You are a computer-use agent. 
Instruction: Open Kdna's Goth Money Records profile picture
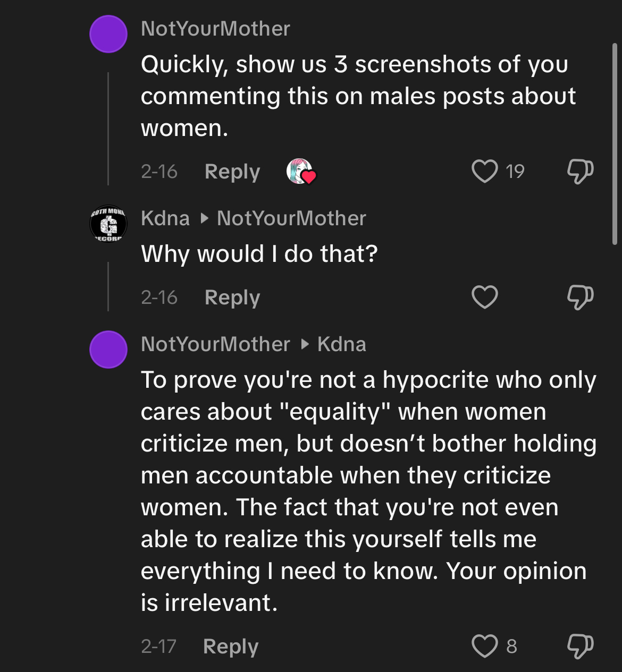point(108,224)
